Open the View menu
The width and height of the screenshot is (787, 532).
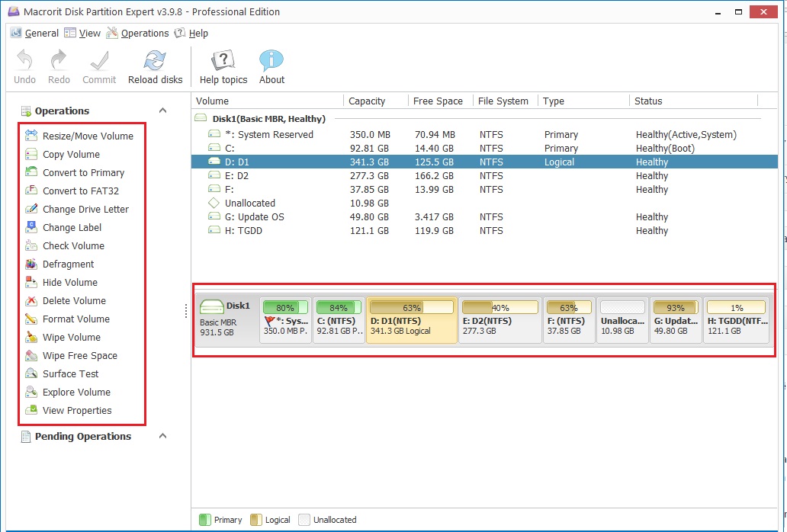(x=84, y=33)
